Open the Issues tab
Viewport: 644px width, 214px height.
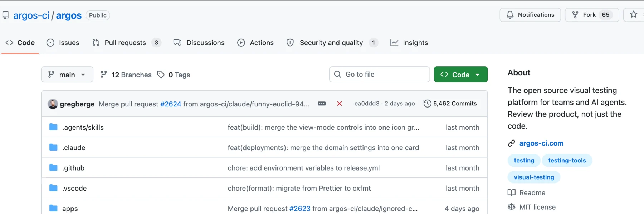(63, 43)
